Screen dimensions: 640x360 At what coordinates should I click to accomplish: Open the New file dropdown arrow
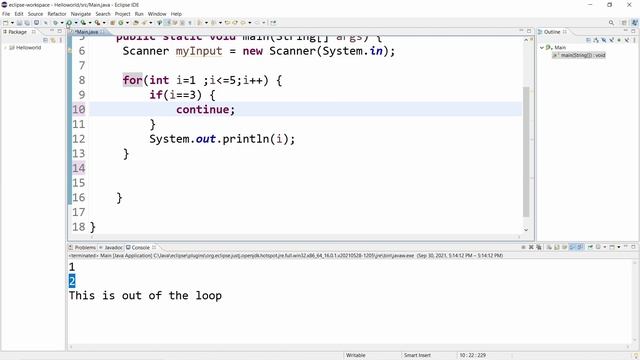(x=12, y=23)
